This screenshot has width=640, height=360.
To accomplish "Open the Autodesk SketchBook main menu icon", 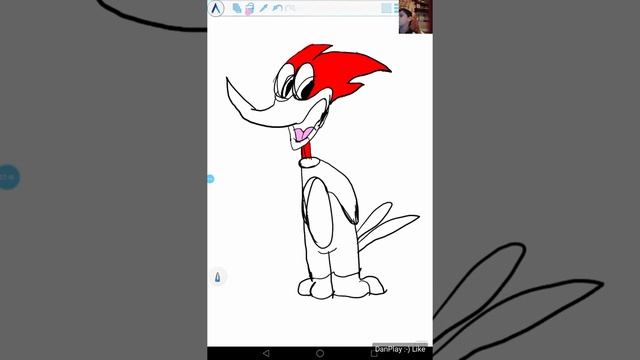I will coord(216,8).
